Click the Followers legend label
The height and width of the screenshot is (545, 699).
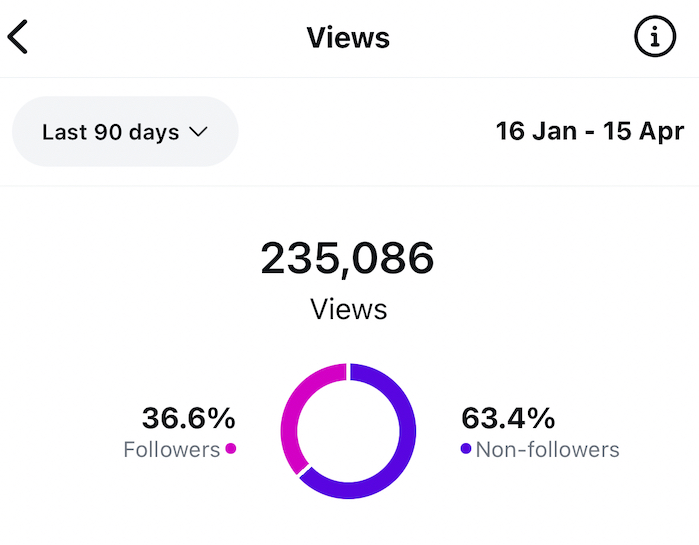171,449
